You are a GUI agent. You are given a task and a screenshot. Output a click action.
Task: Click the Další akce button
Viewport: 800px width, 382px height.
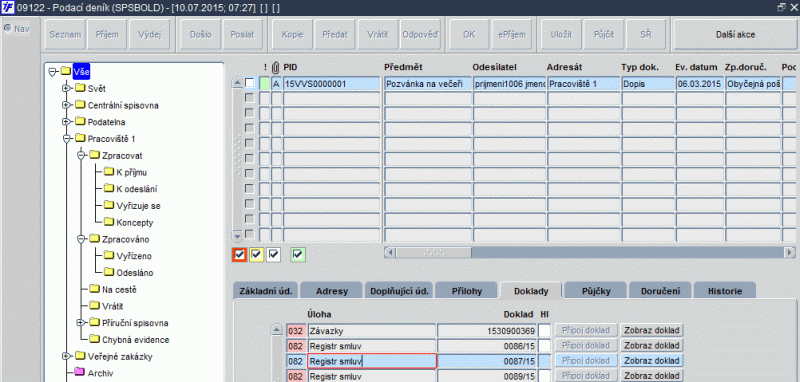coord(735,35)
